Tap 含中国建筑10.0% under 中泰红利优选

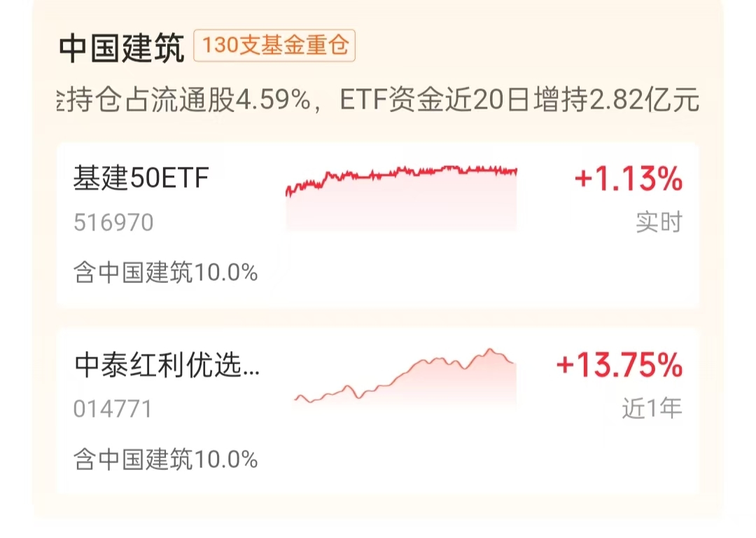[166, 460]
